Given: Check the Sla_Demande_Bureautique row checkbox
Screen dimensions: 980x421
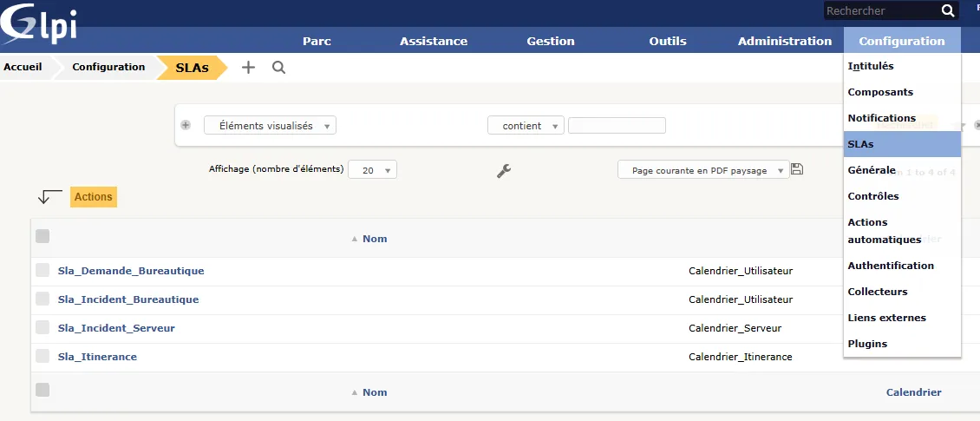Looking at the screenshot, I should 42,270.
